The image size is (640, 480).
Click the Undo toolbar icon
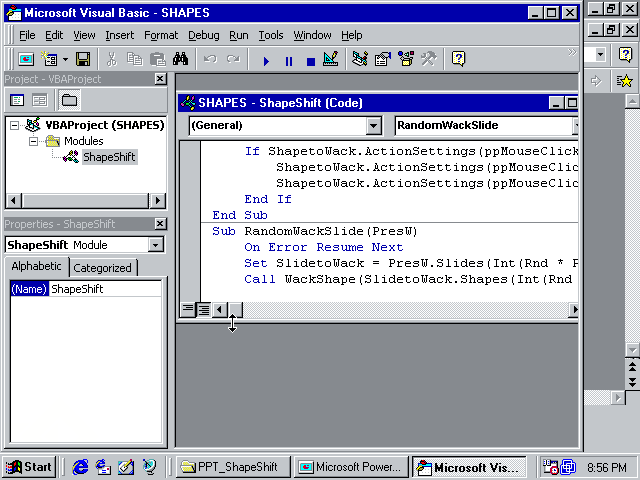210,59
